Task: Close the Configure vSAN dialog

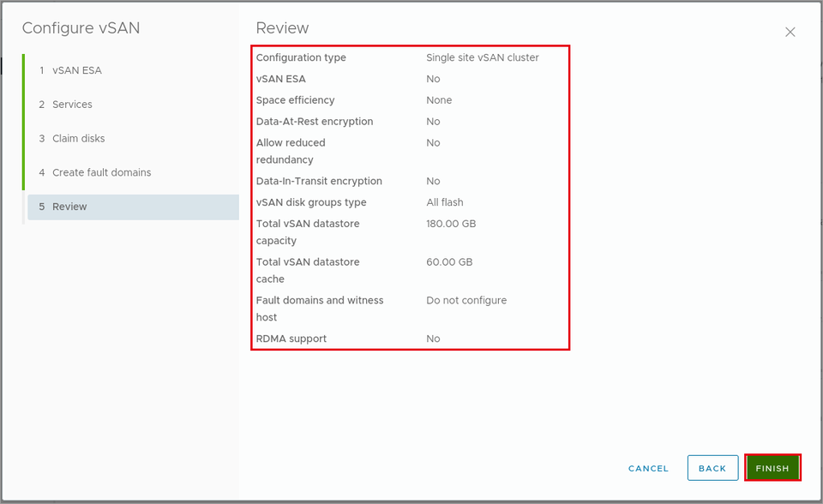Action: click(x=790, y=32)
